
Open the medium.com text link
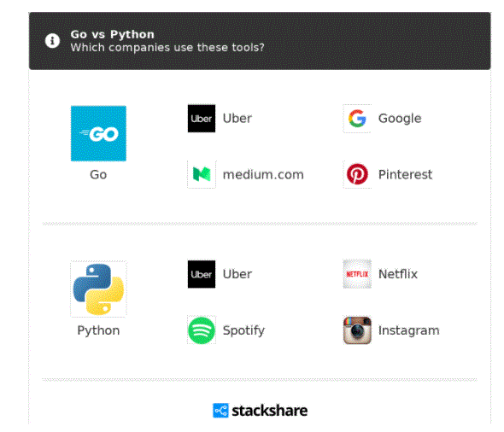263,175
